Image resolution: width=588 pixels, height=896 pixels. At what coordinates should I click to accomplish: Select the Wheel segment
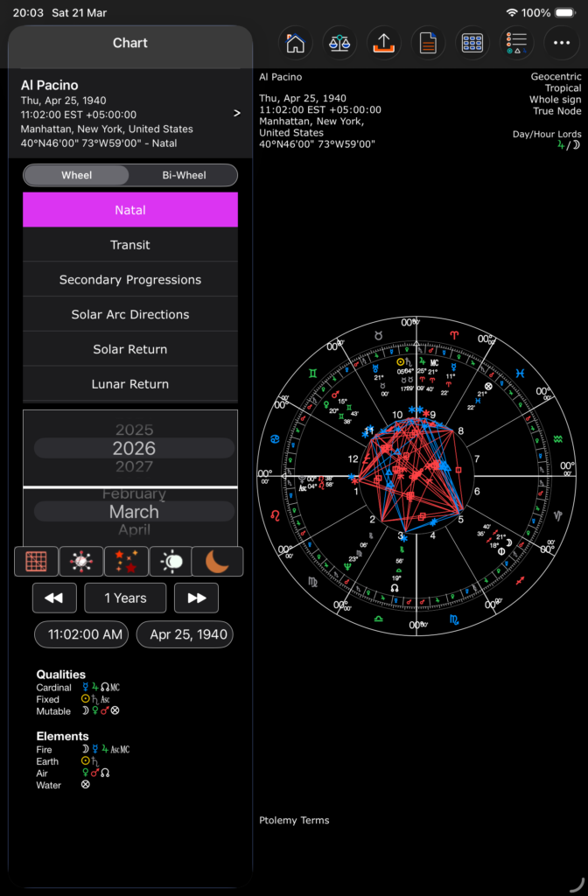(x=77, y=175)
